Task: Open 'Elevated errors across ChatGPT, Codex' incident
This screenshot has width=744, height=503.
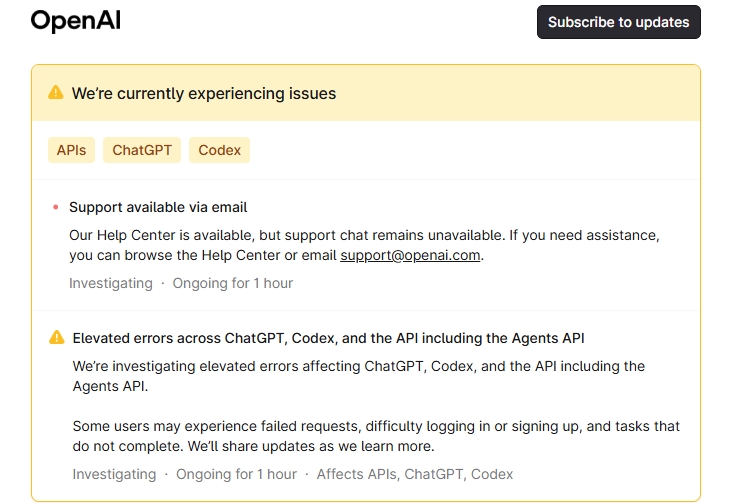Action: [x=328, y=338]
